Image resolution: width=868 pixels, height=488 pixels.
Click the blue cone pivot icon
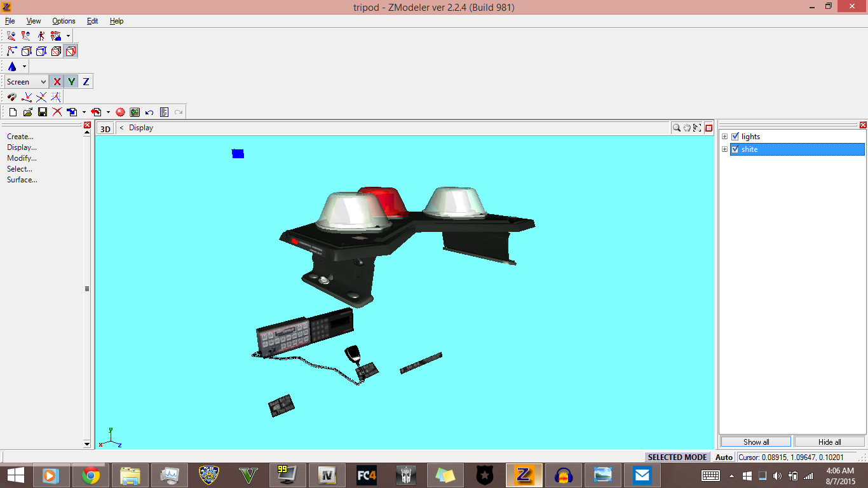12,67
